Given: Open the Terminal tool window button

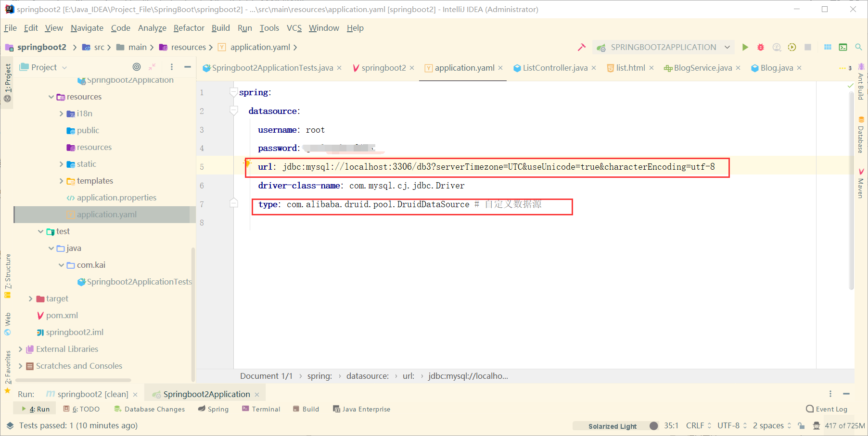Looking at the screenshot, I should [261, 409].
